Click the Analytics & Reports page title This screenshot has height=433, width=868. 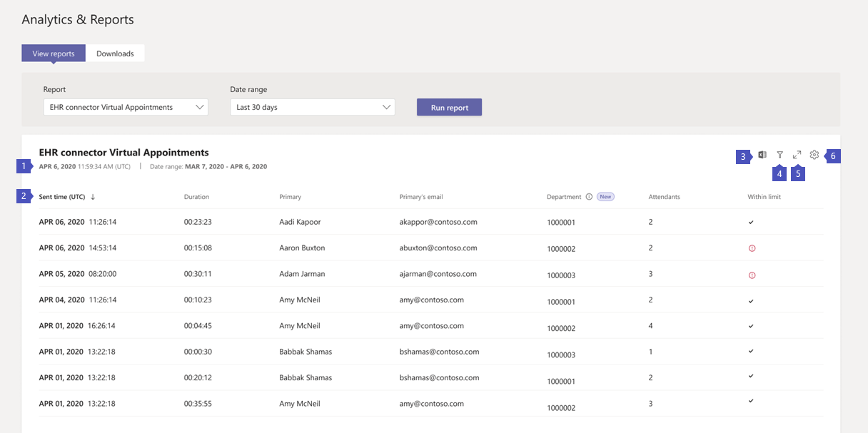pos(78,19)
